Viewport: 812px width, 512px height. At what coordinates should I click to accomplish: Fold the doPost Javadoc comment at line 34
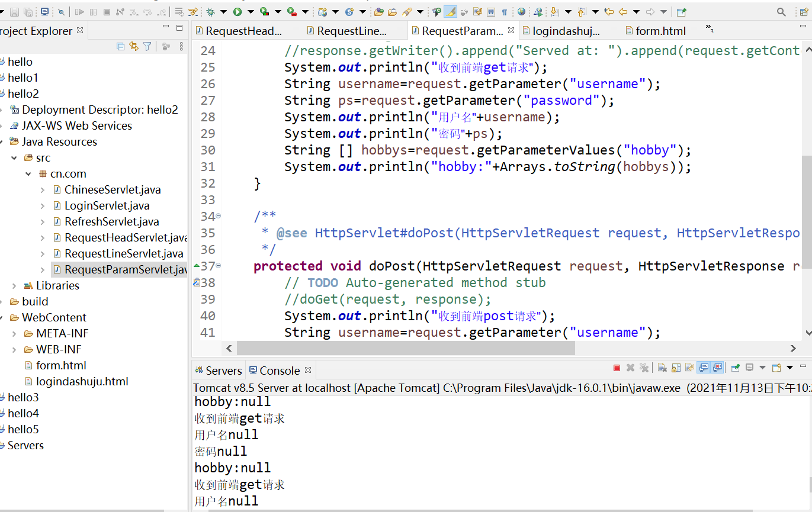tap(218, 216)
